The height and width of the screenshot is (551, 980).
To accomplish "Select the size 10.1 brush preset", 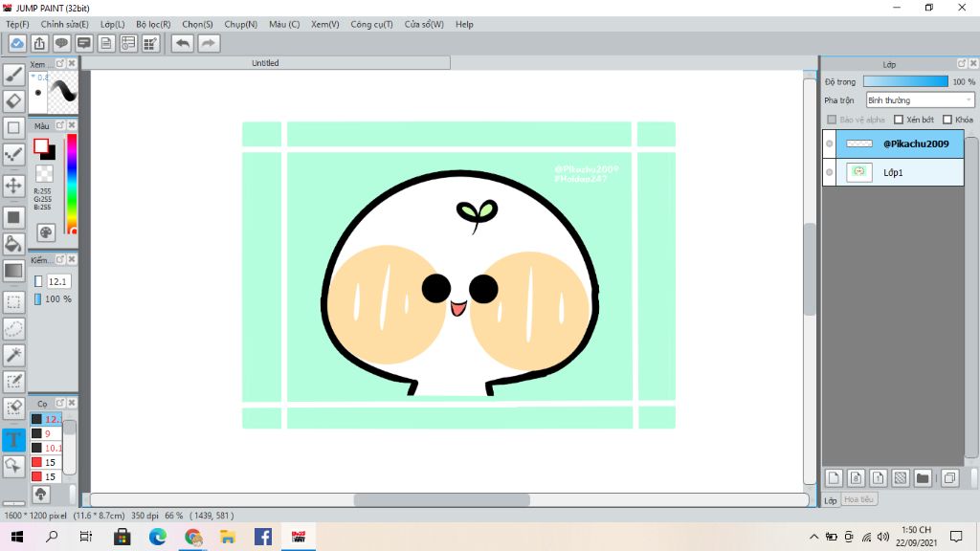I will 48,448.
